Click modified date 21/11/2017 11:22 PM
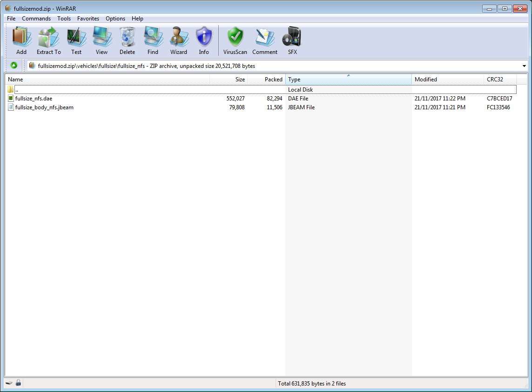This screenshot has width=532, height=392. [x=440, y=98]
